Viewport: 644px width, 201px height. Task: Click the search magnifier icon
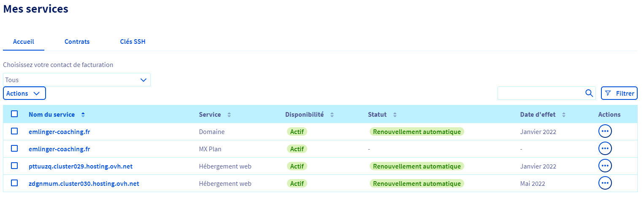click(x=589, y=94)
